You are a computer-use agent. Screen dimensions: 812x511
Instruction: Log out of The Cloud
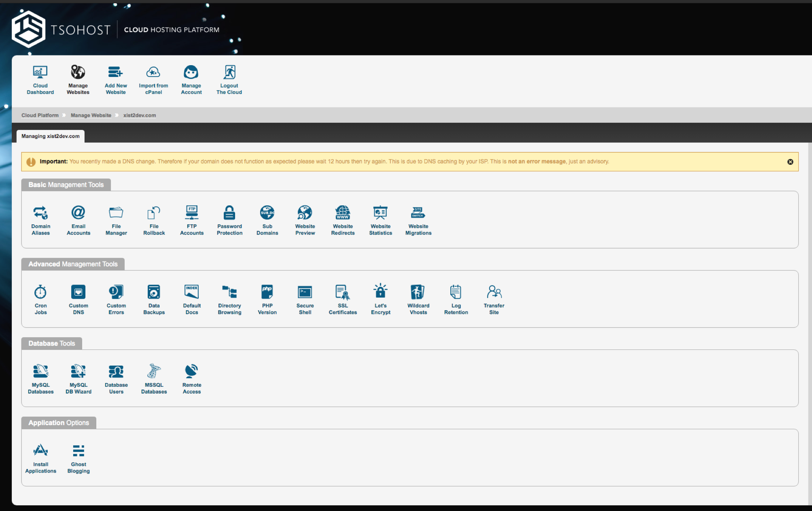(229, 80)
